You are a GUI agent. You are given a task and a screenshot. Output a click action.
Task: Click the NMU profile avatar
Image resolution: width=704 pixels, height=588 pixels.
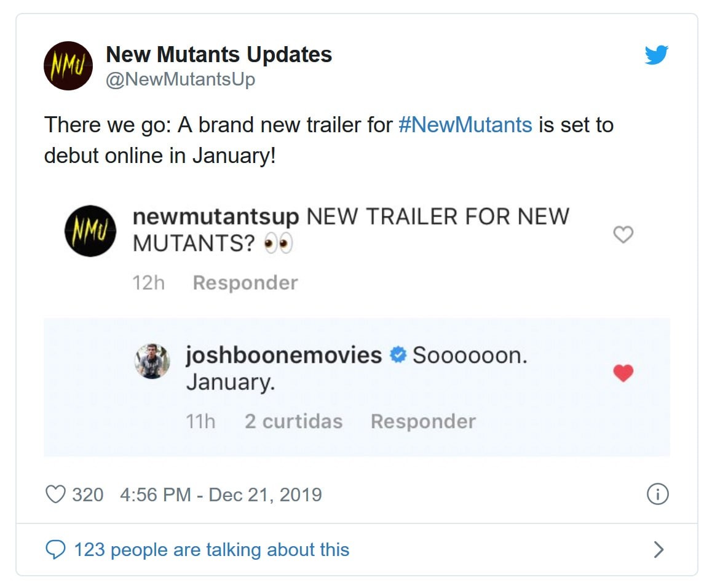[68, 66]
